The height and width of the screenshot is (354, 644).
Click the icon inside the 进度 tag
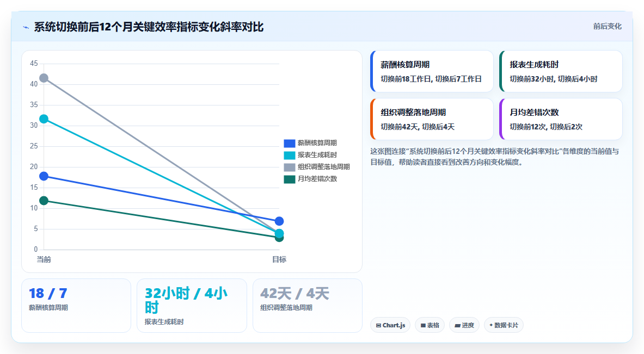(457, 326)
